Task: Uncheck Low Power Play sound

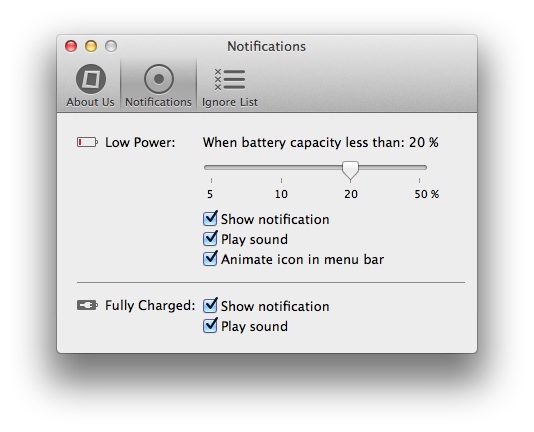Action: [210, 238]
